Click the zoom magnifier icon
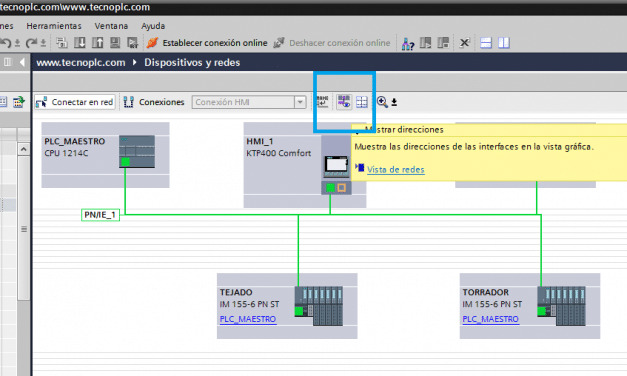627x376 pixels. pyautogui.click(x=382, y=102)
